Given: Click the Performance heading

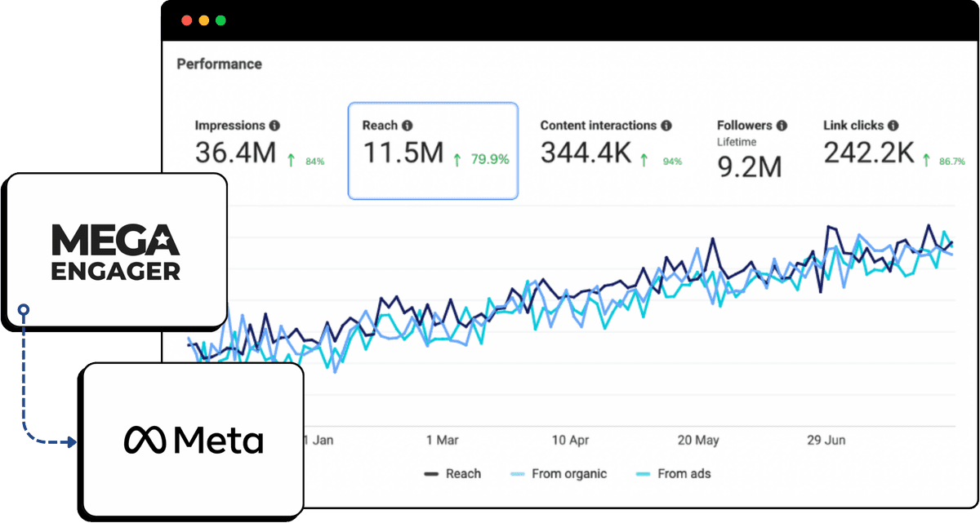Looking at the screenshot, I should coord(220,64).
